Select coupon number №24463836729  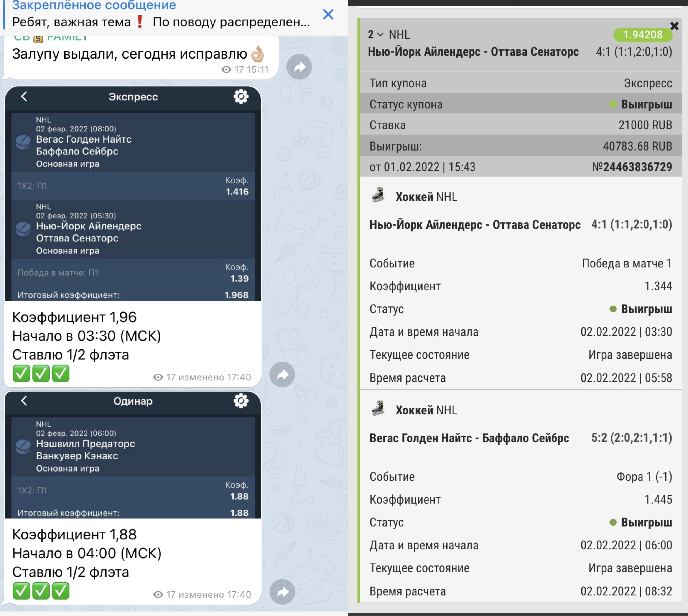click(632, 167)
